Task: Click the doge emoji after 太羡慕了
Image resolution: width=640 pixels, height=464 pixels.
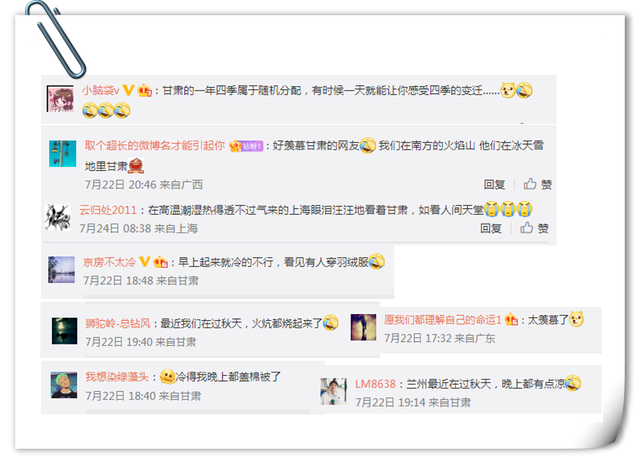Action: point(576,319)
